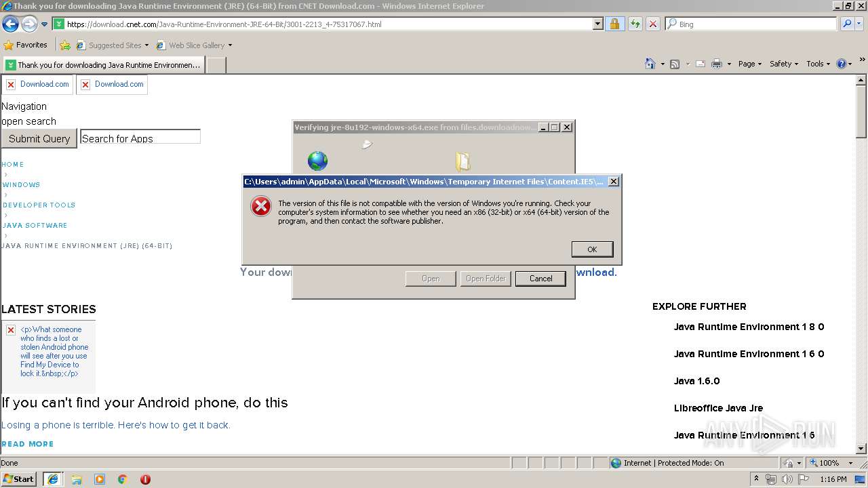Image resolution: width=868 pixels, height=488 pixels.
Task: Open Windows Explorer folder taskbar icon
Action: point(77,479)
